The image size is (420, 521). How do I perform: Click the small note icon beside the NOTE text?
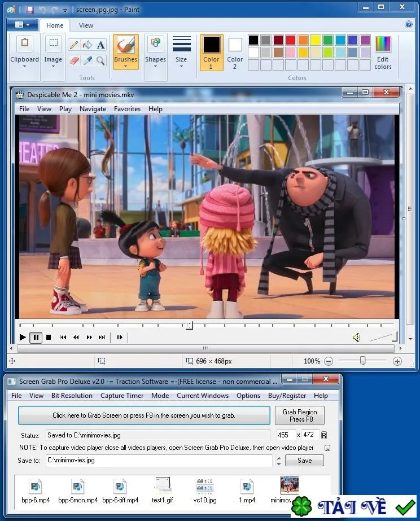327,448
